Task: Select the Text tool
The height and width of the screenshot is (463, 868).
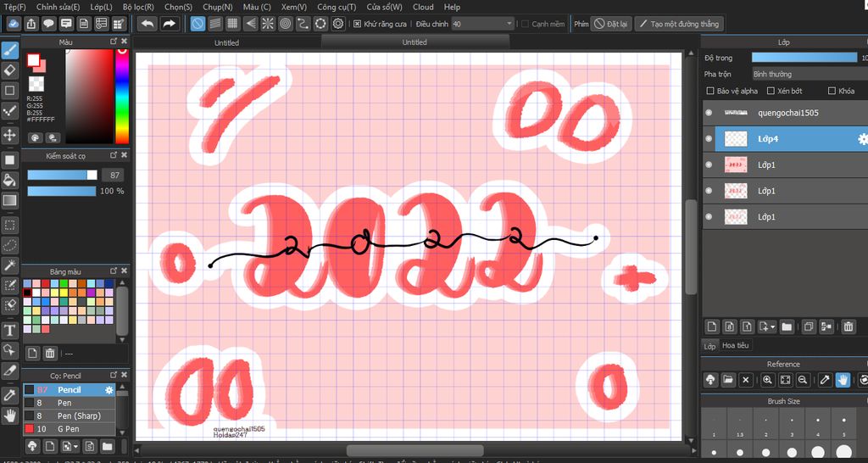Action: tap(10, 331)
